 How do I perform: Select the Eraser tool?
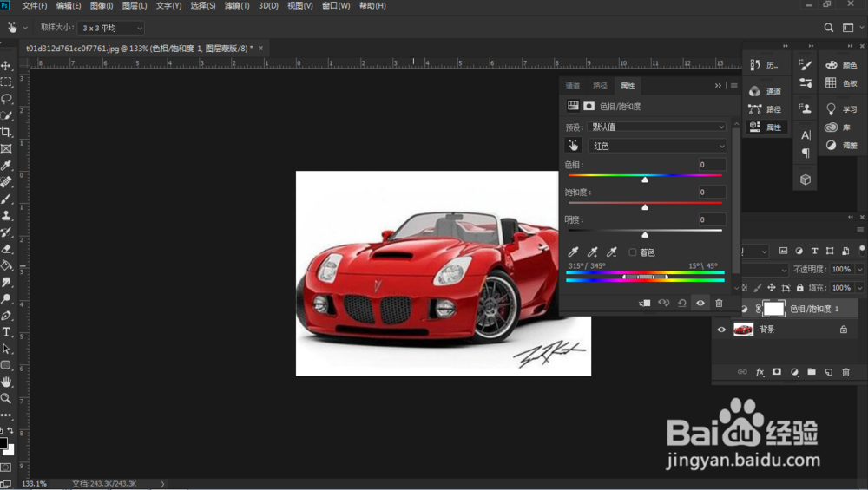tap(6, 248)
